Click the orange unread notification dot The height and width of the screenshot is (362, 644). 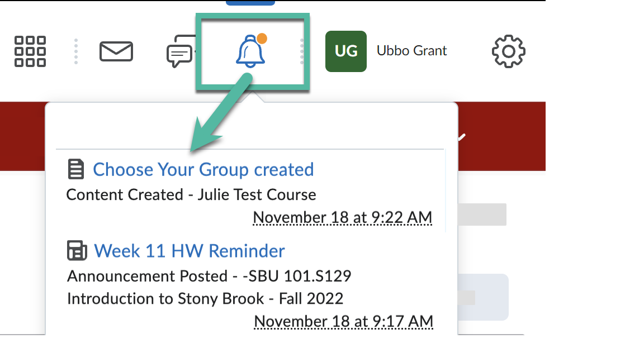(x=262, y=39)
